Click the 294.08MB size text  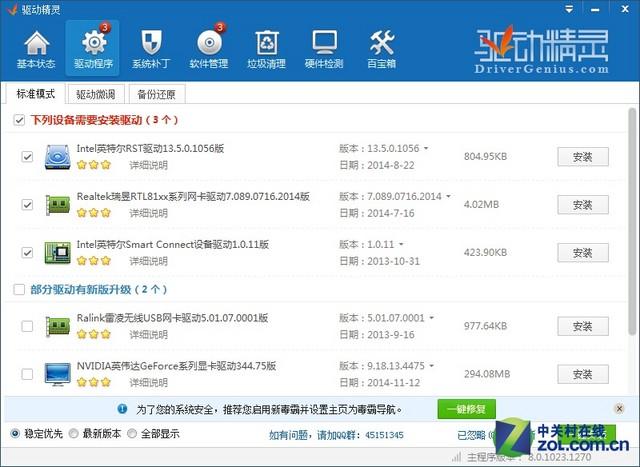(x=487, y=374)
